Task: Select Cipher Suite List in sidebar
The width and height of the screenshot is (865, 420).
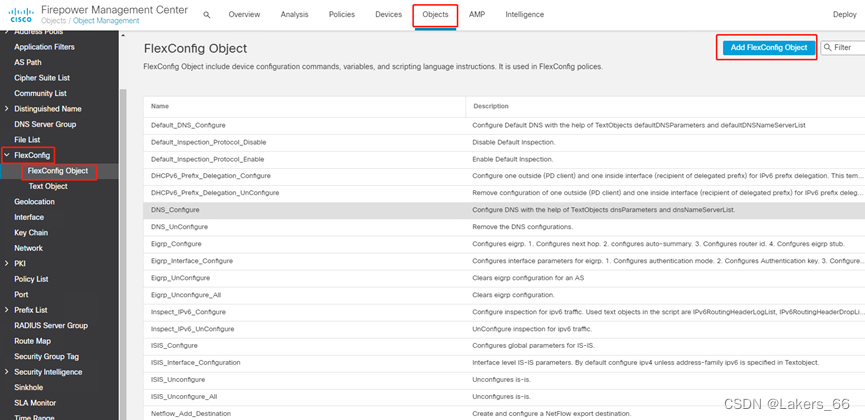Action: pos(42,78)
